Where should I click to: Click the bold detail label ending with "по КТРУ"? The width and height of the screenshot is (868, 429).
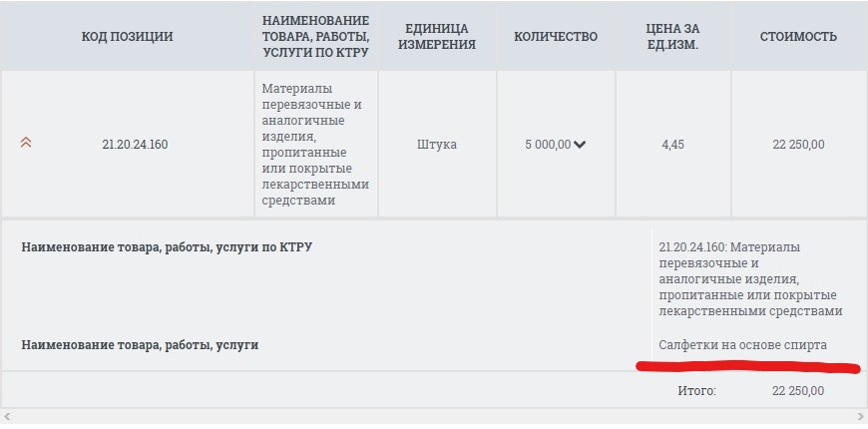pyautogui.click(x=167, y=247)
